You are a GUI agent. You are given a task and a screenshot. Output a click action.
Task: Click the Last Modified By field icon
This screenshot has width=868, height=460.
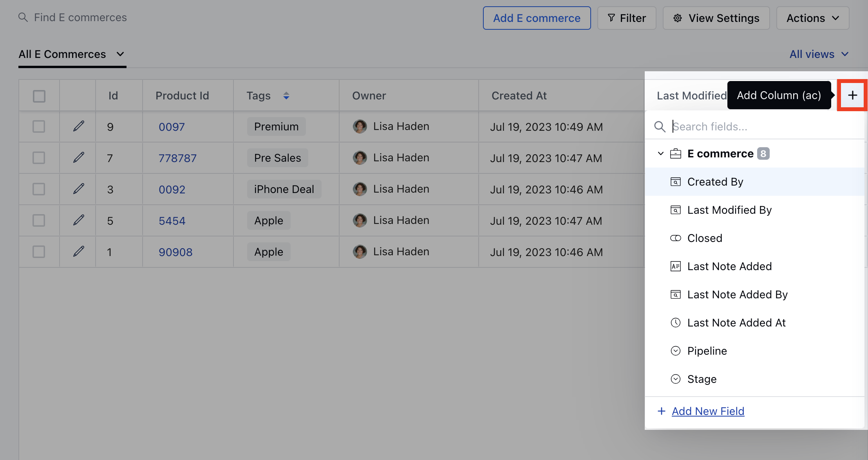pos(676,210)
